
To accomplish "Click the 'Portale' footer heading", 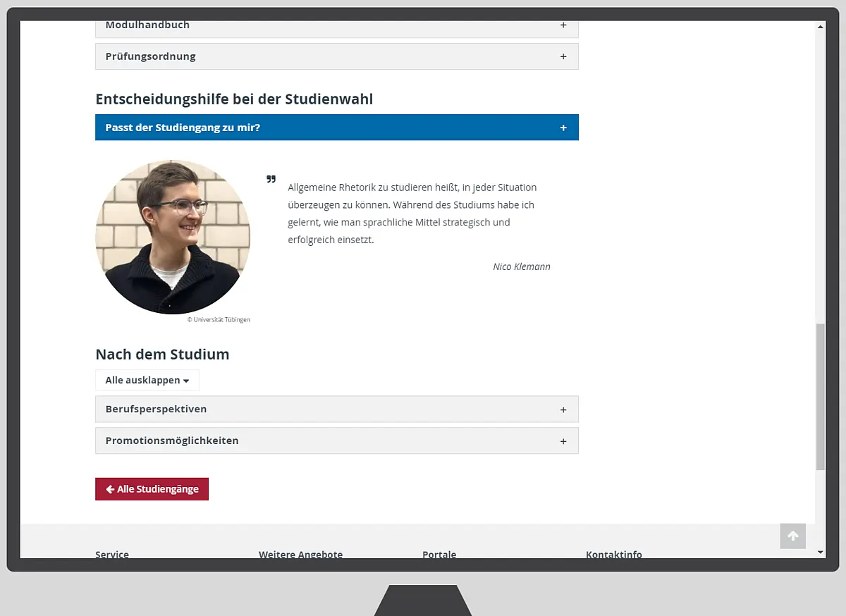I will click(x=439, y=554).
